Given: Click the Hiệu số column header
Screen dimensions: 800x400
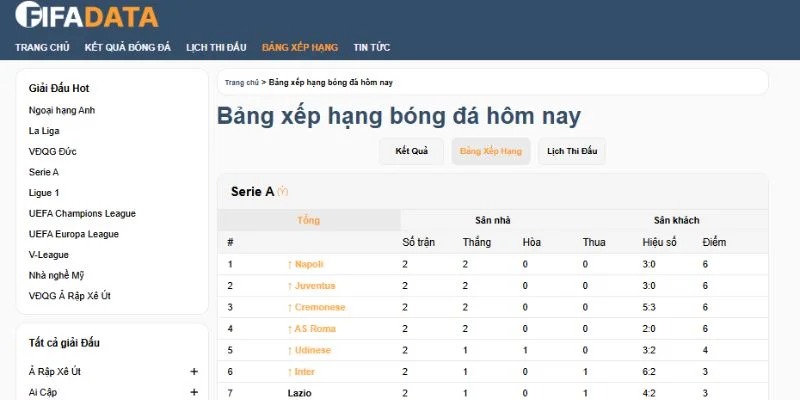Looking at the screenshot, I should (660, 242).
